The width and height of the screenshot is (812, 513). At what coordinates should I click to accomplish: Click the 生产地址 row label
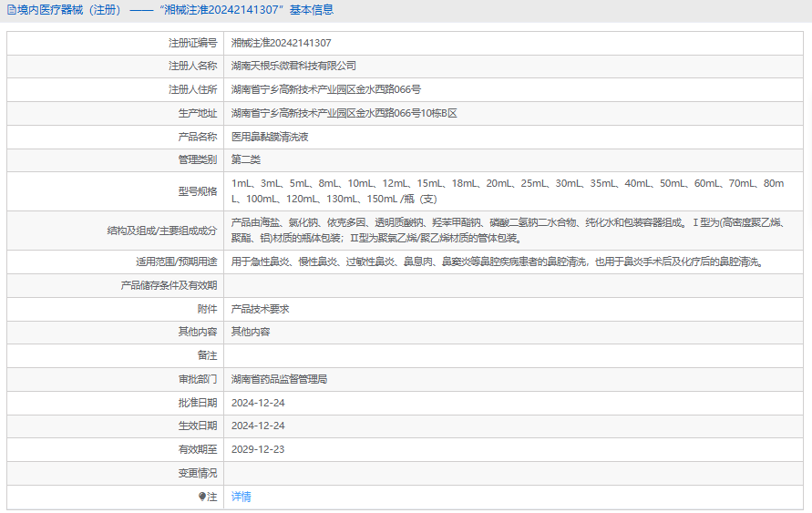(x=198, y=113)
